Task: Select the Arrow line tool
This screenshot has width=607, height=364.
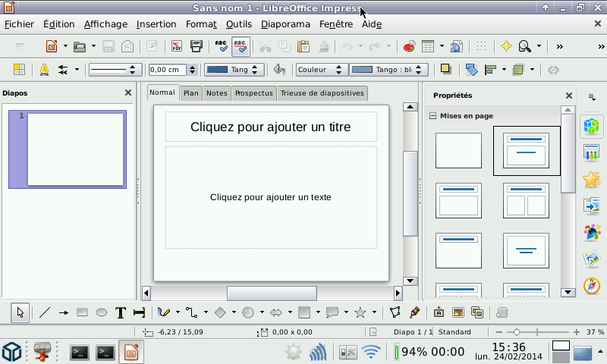Action: point(64,312)
